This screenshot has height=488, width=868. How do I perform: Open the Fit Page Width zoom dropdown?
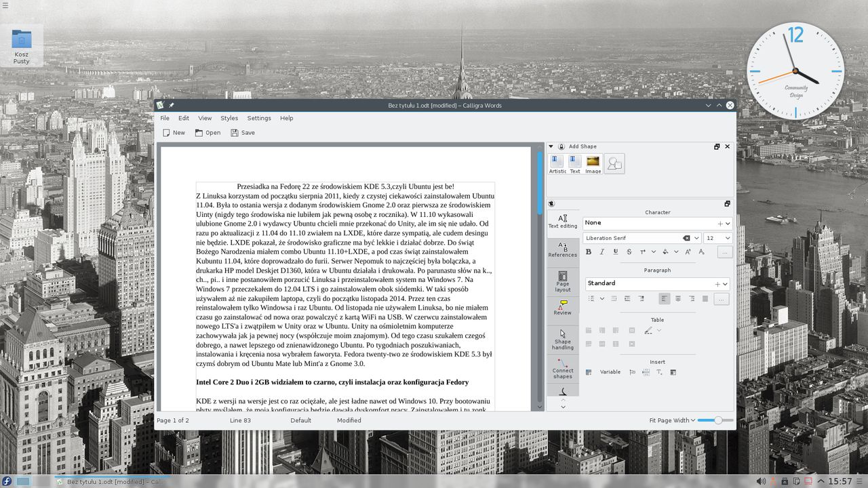pos(672,420)
